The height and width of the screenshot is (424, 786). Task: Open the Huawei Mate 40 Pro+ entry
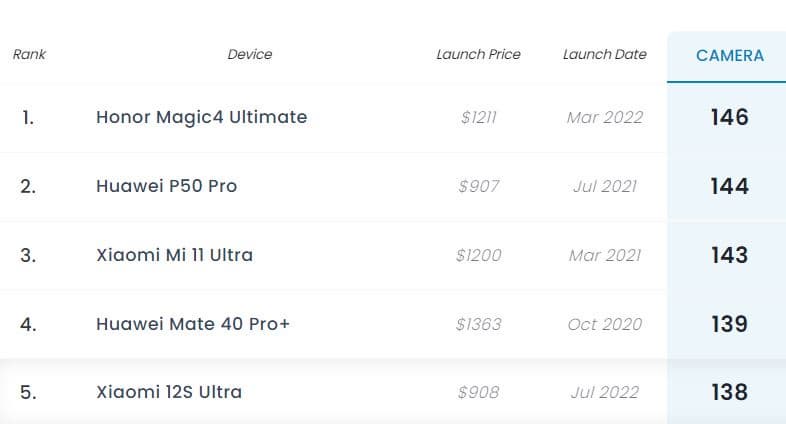click(x=193, y=324)
